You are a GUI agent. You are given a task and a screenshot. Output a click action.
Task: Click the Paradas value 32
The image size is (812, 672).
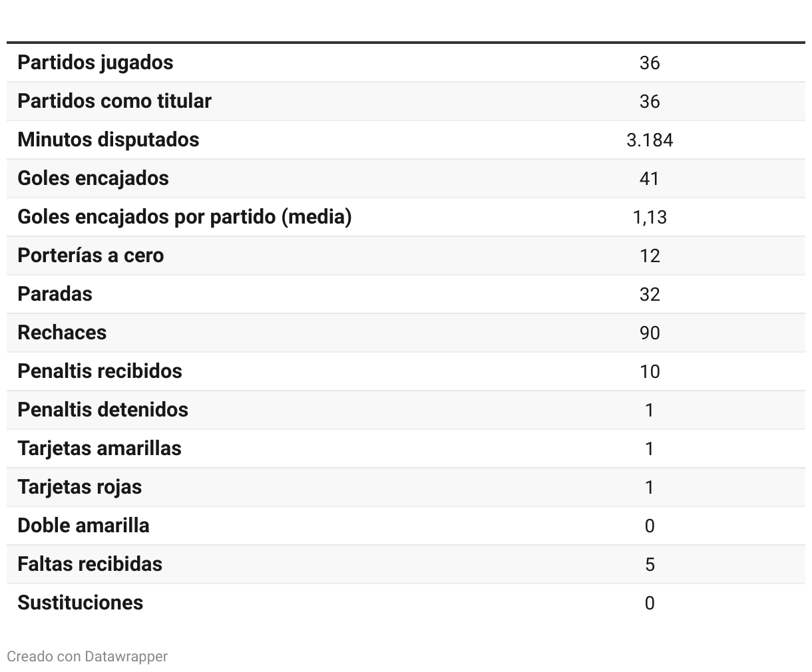(650, 294)
